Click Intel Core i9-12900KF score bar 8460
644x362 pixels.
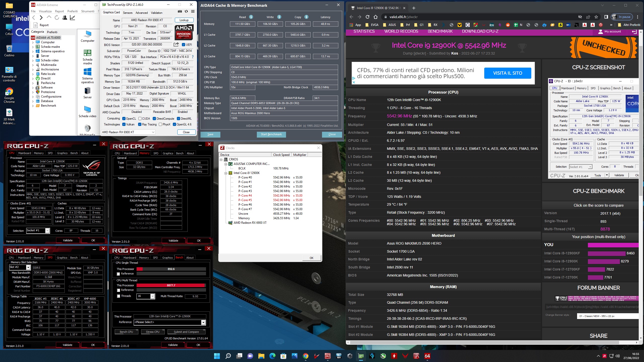[607, 253]
